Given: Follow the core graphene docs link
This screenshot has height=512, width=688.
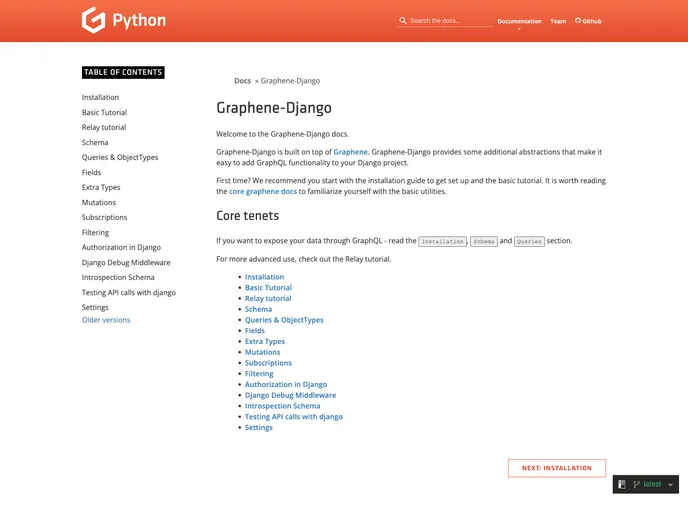Looking at the screenshot, I should [x=263, y=191].
